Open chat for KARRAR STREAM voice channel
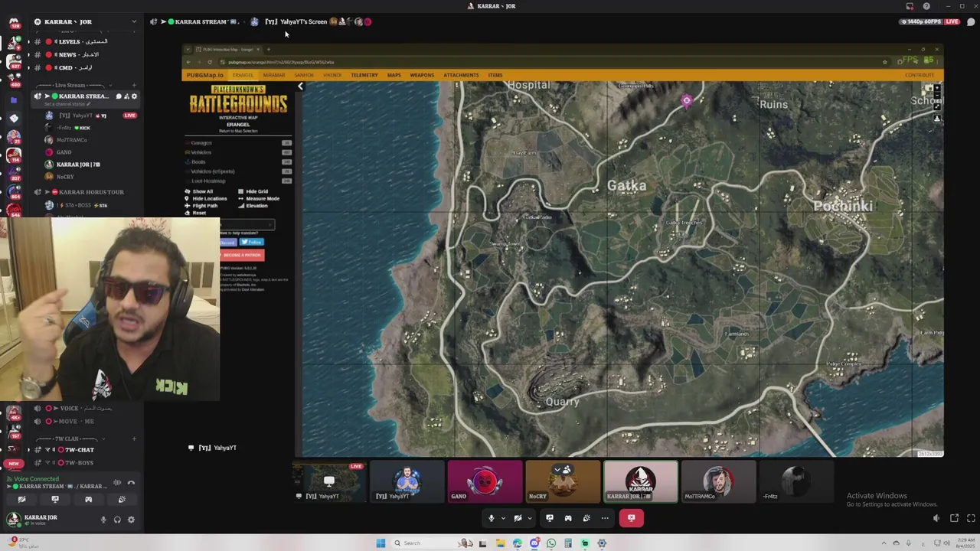This screenshot has height=551, width=980. click(x=119, y=96)
